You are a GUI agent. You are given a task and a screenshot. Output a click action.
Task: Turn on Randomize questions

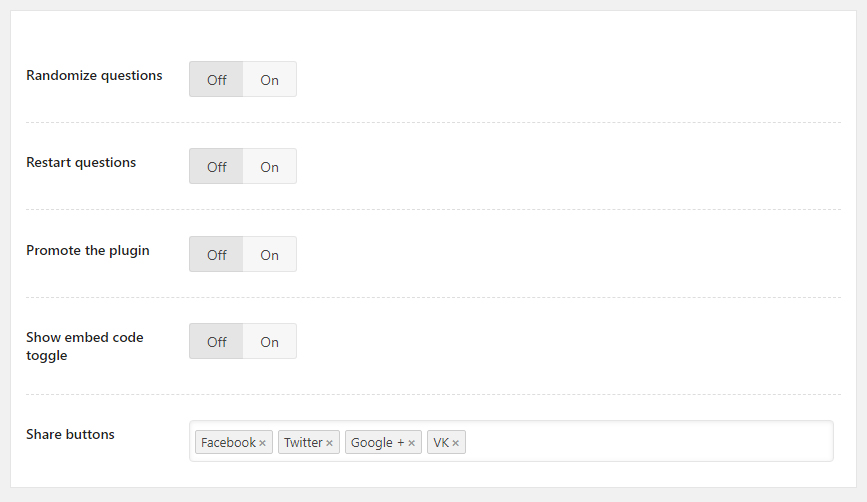(x=270, y=80)
